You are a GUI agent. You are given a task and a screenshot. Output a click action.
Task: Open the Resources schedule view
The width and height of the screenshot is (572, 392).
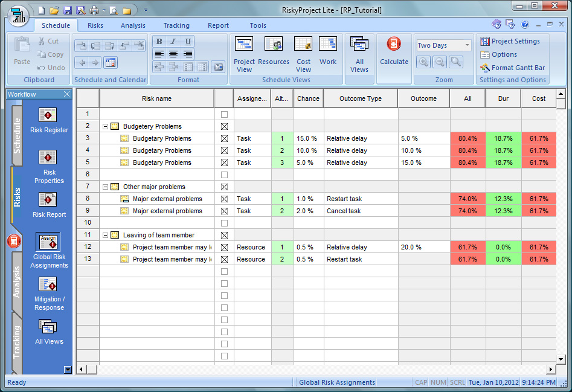(273, 51)
